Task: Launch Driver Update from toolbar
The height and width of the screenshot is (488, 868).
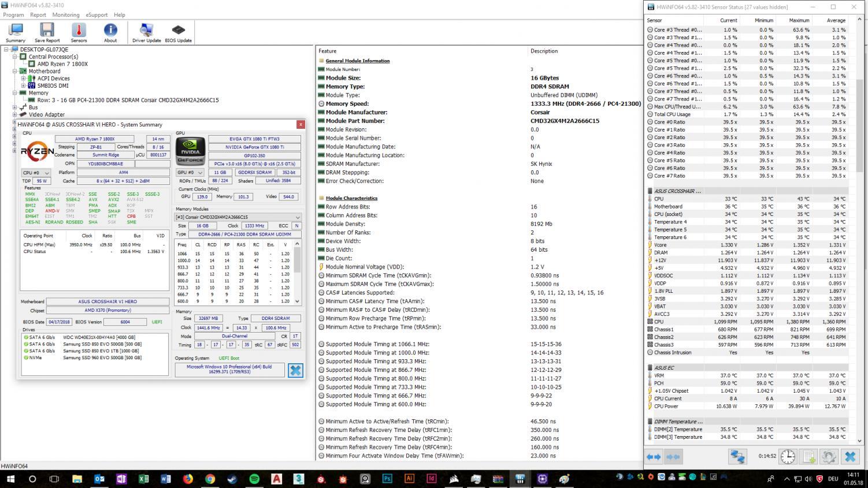Action: pyautogui.click(x=147, y=33)
